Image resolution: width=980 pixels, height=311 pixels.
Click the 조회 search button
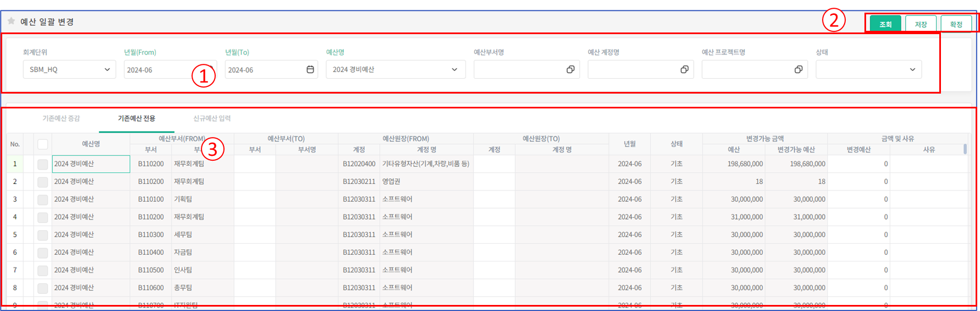tap(885, 24)
